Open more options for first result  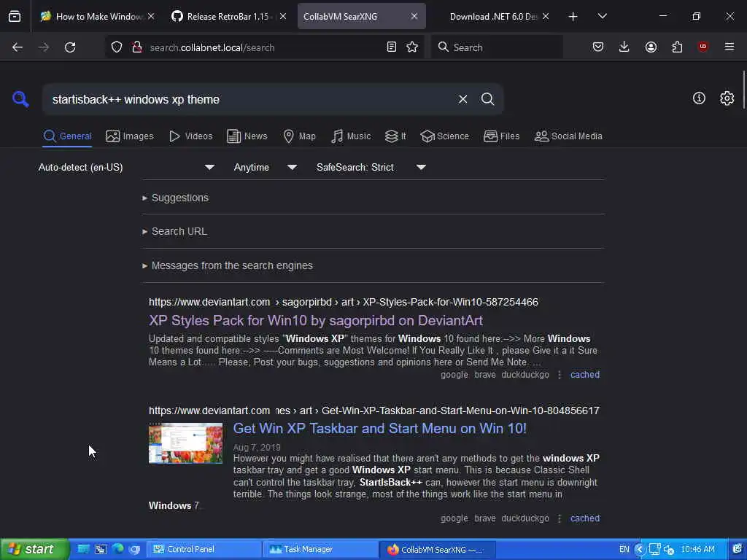tap(560, 375)
